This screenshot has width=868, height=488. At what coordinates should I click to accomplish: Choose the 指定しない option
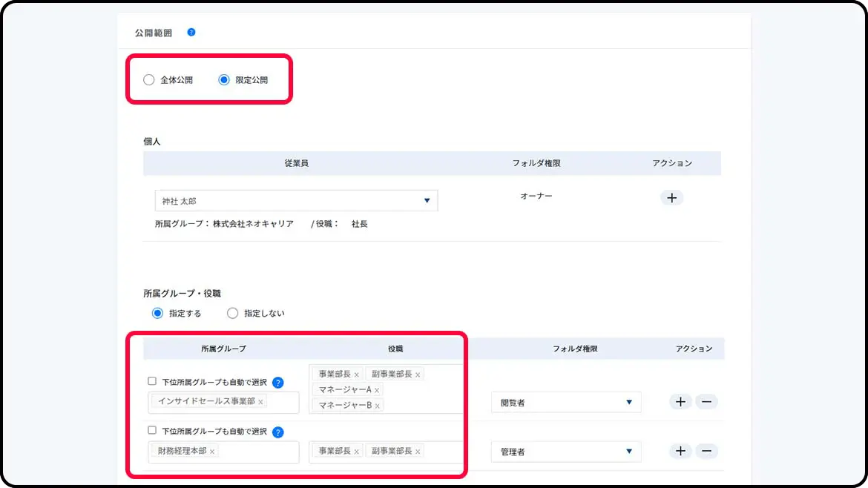232,313
